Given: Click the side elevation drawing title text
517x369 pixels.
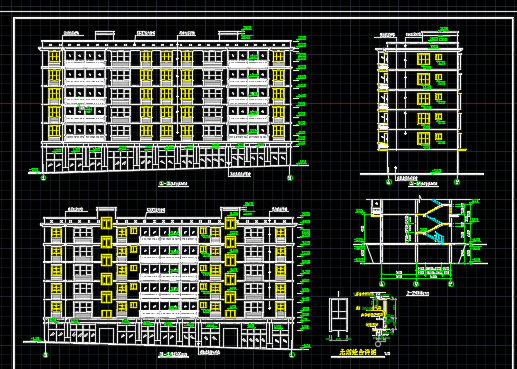Looking at the screenshot, I should 423,184.
